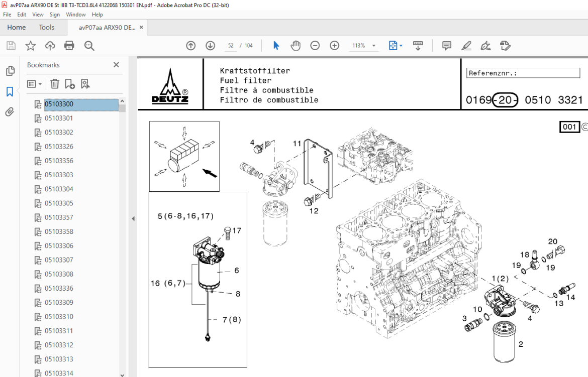Add document to starred favorites

[x=30, y=46]
